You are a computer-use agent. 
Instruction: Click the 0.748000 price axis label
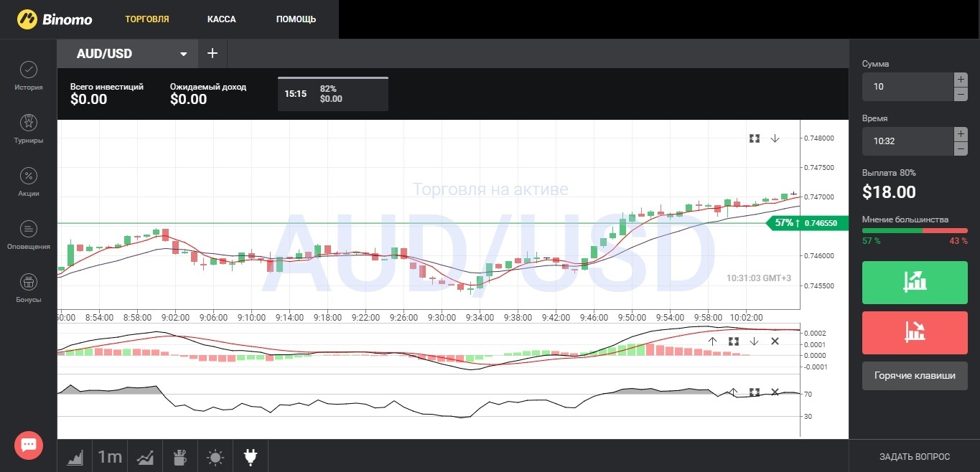[x=819, y=138]
